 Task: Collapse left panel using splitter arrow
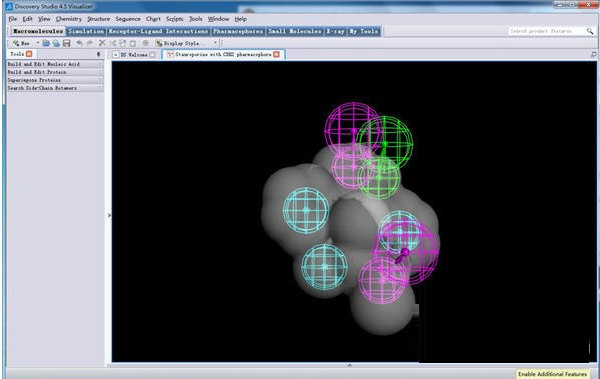coord(109,216)
